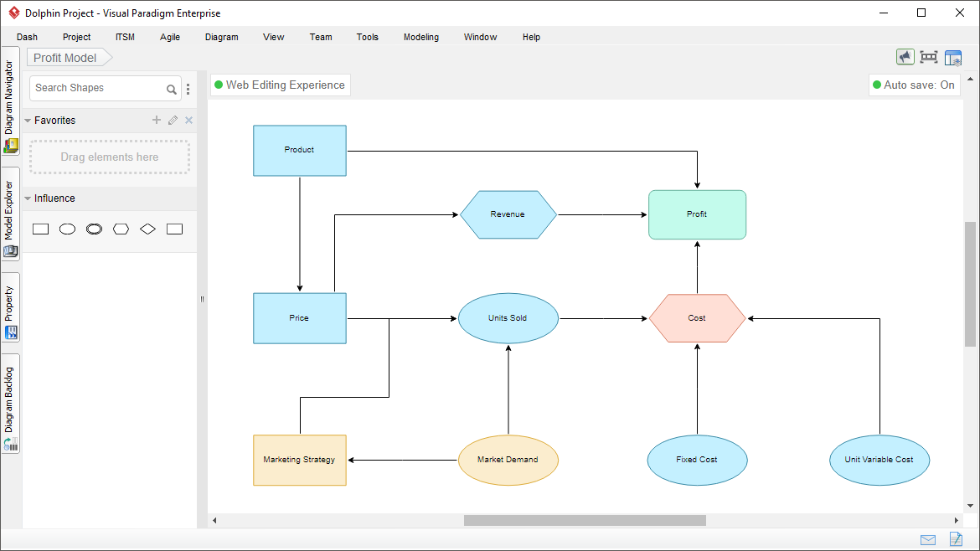
Task: Open the Dash menu
Action: 27,37
